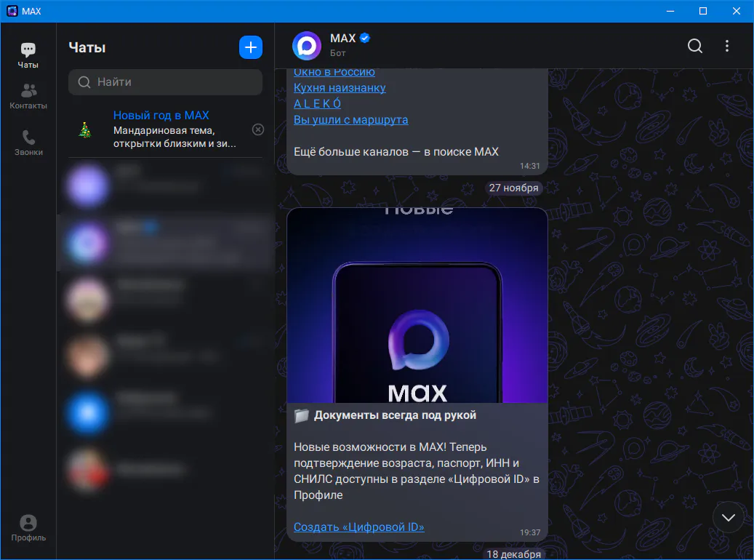
Task: Click the Ещё больше каналов text
Action: pyautogui.click(x=396, y=151)
